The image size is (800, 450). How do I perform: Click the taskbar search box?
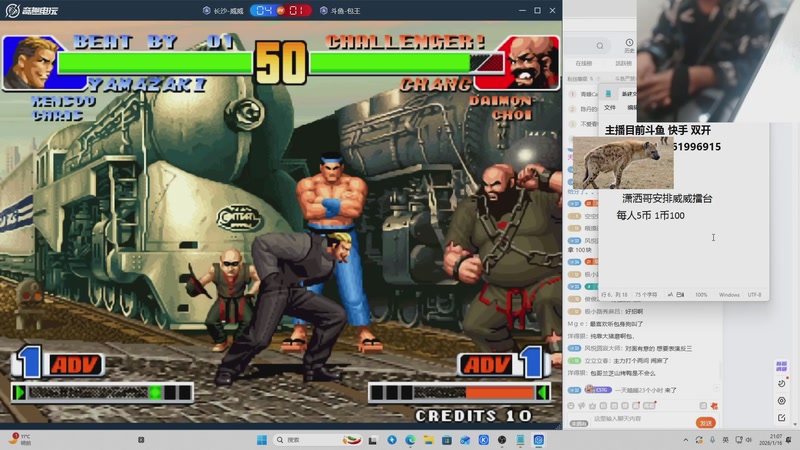pyautogui.click(x=317, y=440)
